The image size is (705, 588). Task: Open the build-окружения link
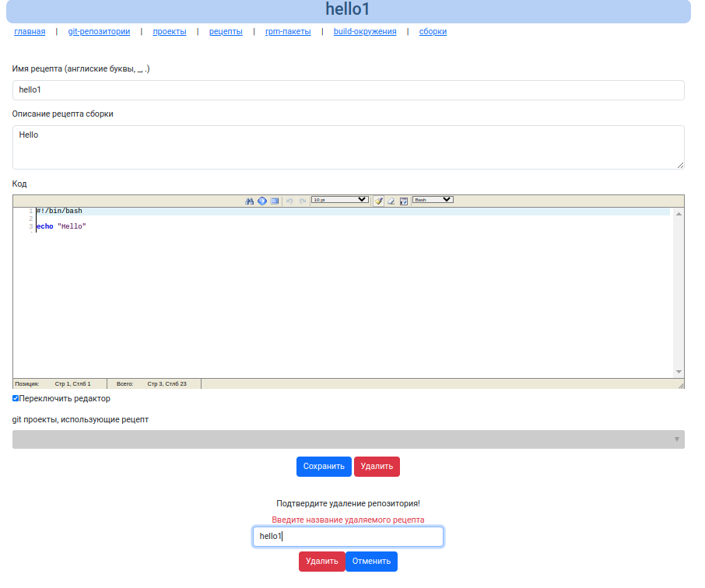coord(365,32)
